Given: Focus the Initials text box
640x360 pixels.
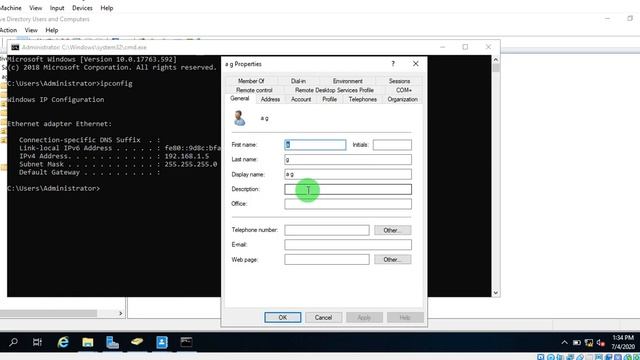Looking at the screenshot, I should pyautogui.click(x=392, y=144).
